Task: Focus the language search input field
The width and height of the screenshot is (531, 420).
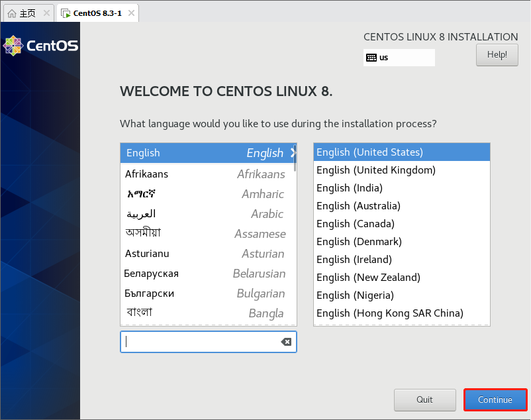Action: 209,342
